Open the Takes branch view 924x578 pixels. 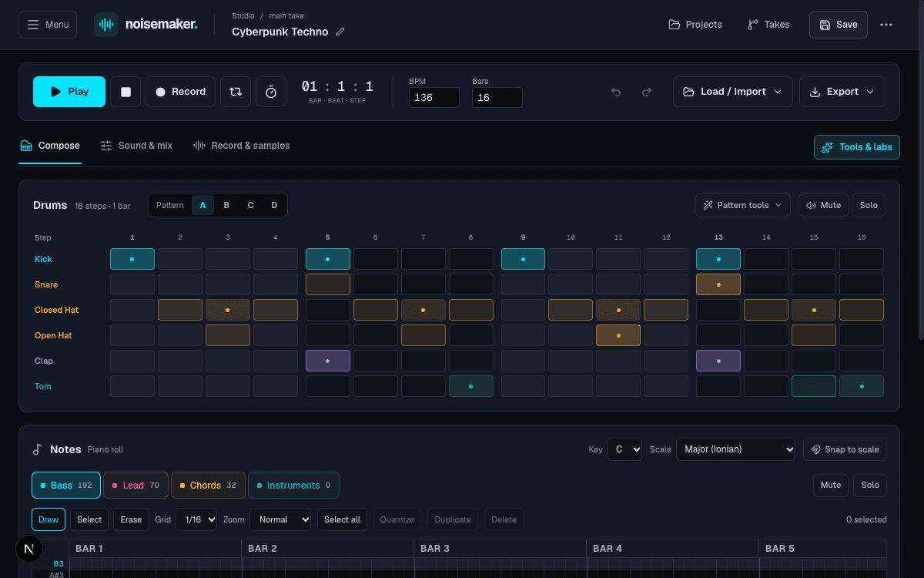(x=768, y=25)
